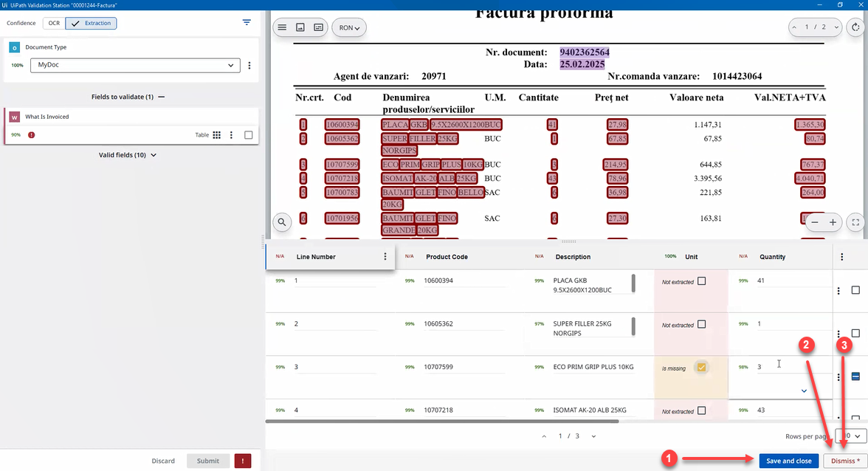Open Line Number column options menu

click(385, 257)
